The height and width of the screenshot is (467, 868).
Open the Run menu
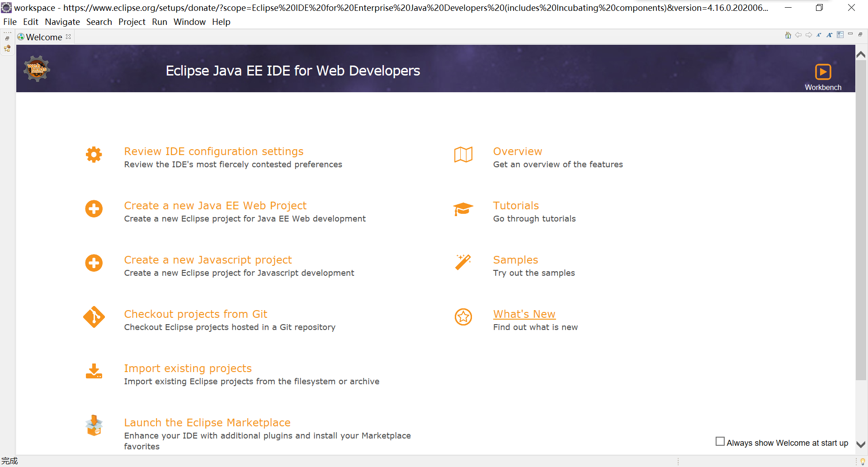click(160, 22)
